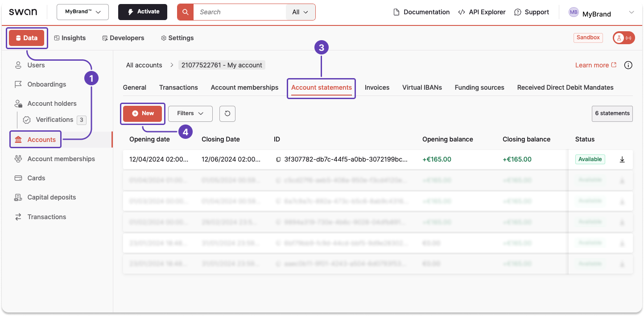Expand the MyBrand™ project selector
This screenshot has height=316, width=644.
pyautogui.click(x=83, y=12)
